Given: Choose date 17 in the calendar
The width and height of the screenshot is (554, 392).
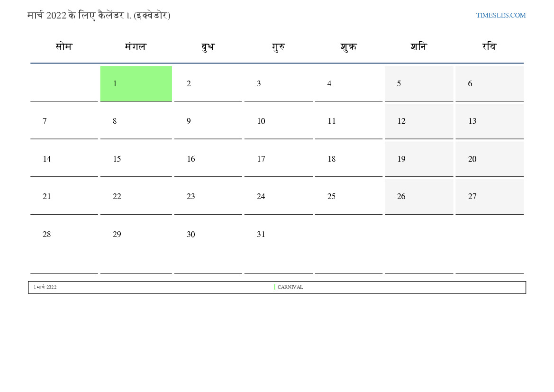Looking at the screenshot, I should point(278,159).
